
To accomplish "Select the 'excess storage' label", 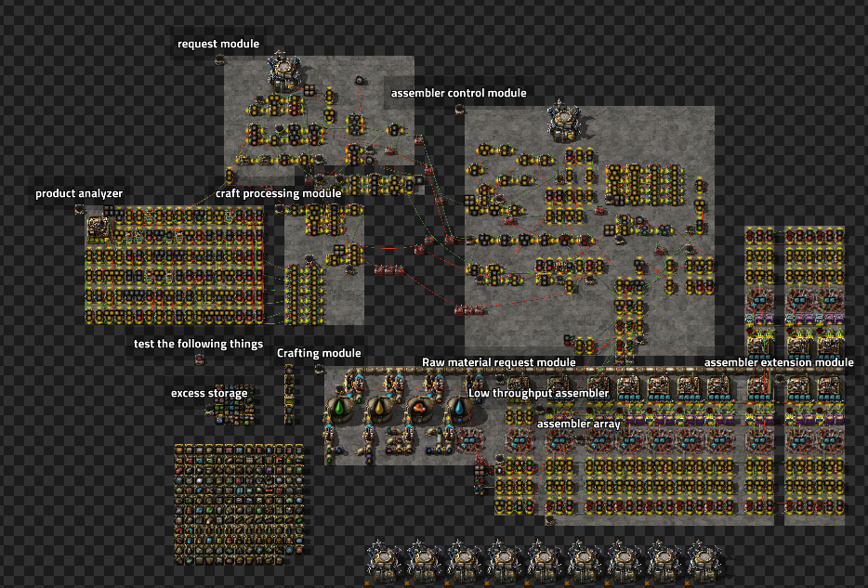I will 209,393.
